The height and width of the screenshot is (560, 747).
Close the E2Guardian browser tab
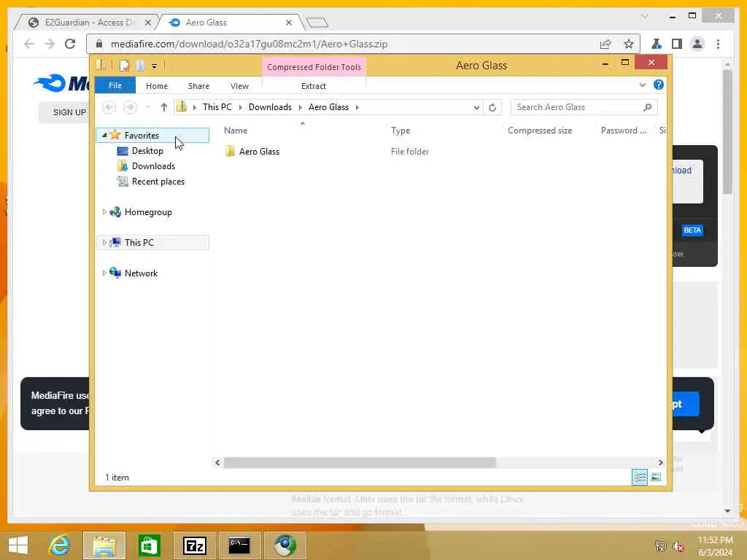pos(147,23)
